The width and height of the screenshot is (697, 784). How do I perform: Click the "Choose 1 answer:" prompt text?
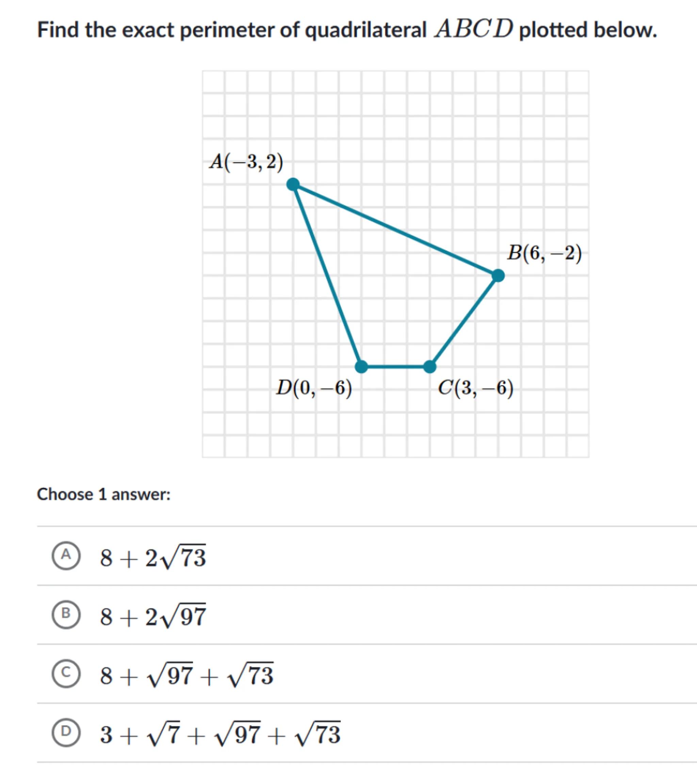point(103,494)
